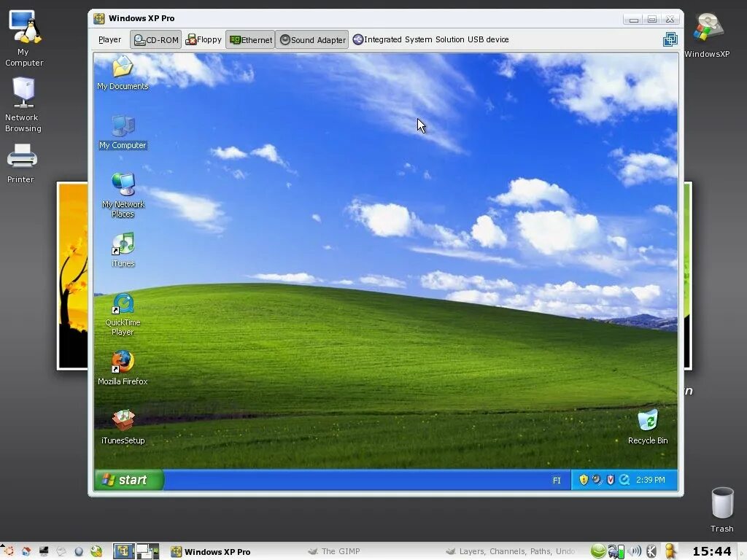The image size is (747, 560).
Task: Toggle the Sound Adapter button
Action: [312, 39]
